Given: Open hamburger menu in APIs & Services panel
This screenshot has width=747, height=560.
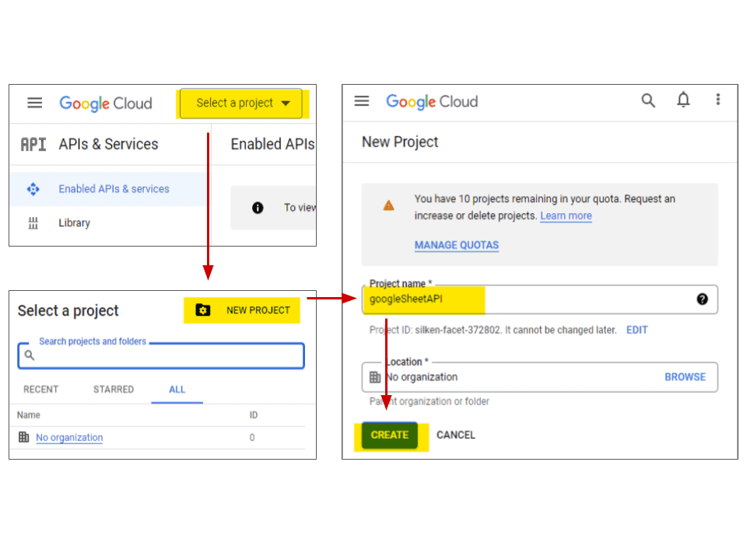Looking at the screenshot, I should click(34, 103).
